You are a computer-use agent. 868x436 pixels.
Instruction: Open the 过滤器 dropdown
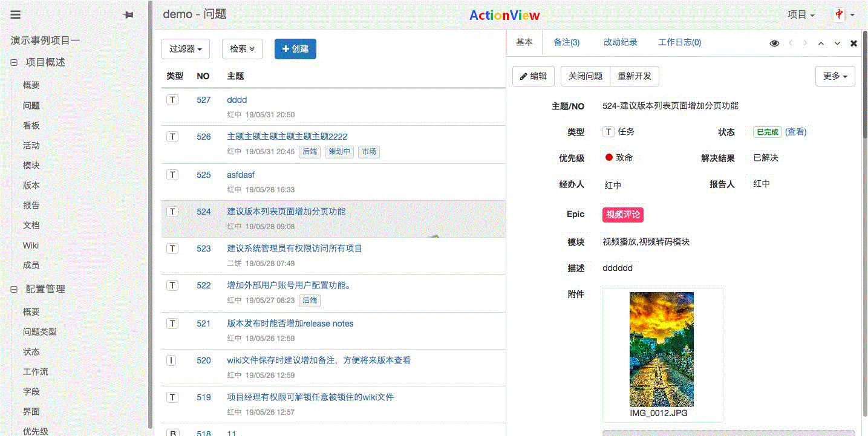point(185,49)
